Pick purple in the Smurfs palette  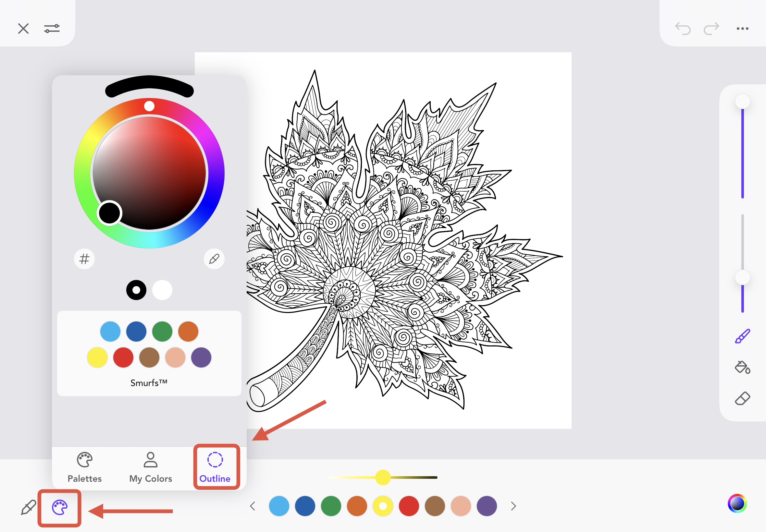tap(201, 357)
